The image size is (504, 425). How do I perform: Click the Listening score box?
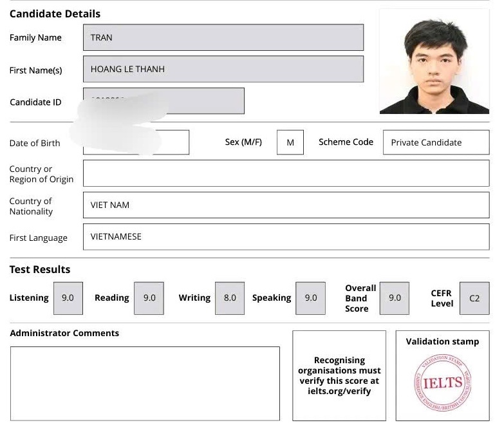(x=68, y=298)
